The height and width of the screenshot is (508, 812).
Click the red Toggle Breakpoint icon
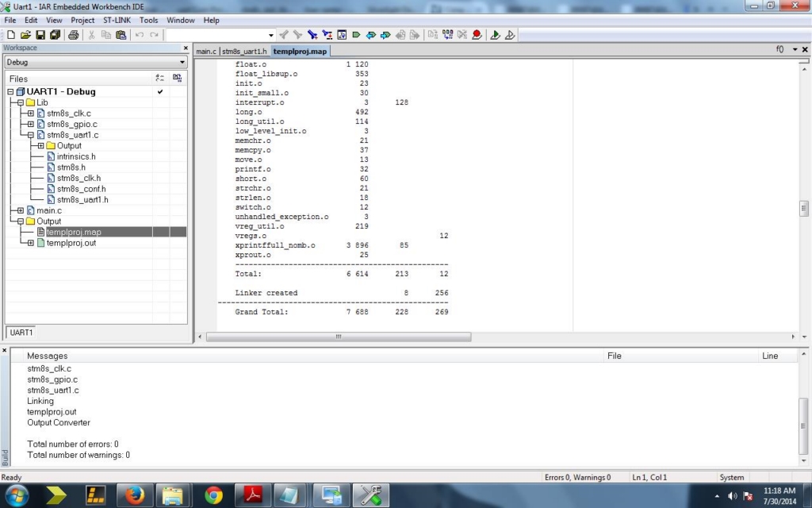click(477, 35)
